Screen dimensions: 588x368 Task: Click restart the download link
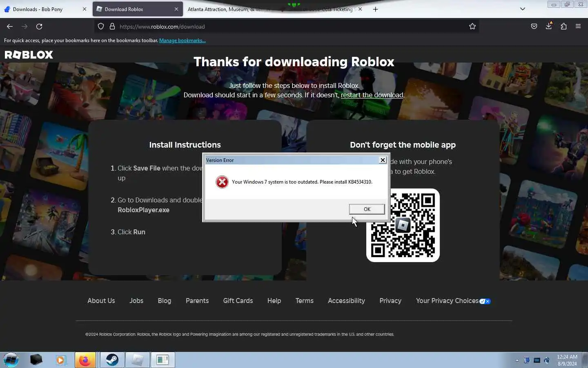372,95
